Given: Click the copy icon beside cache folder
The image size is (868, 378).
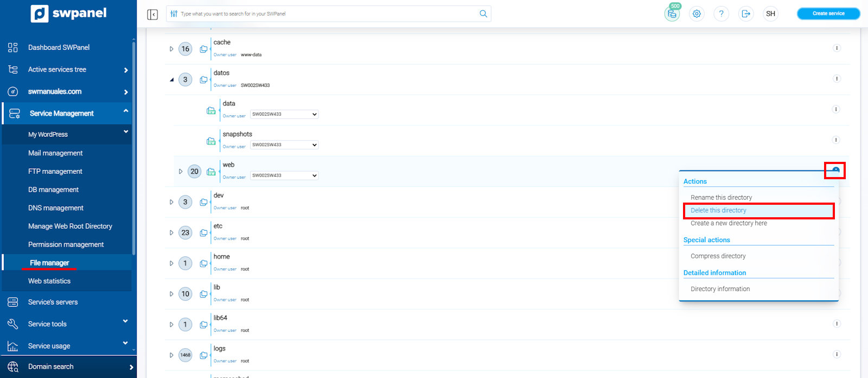Looking at the screenshot, I should click(203, 49).
